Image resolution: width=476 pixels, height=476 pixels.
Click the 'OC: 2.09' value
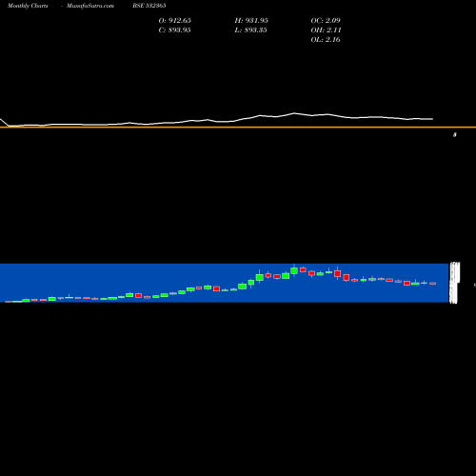326,20
